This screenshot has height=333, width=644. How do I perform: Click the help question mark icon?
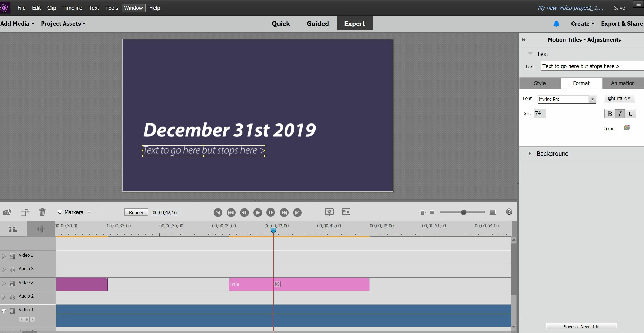coord(509,212)
